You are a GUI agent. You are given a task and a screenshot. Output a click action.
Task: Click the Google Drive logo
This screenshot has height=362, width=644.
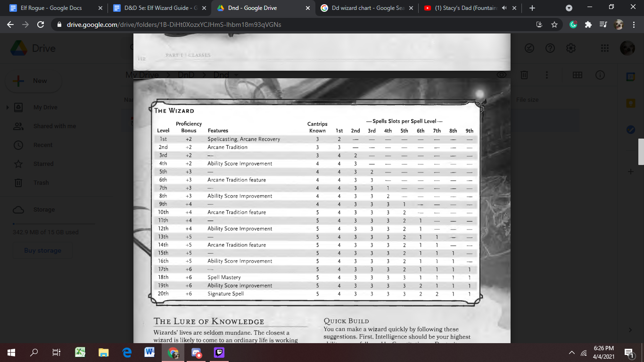pos(19,48)
